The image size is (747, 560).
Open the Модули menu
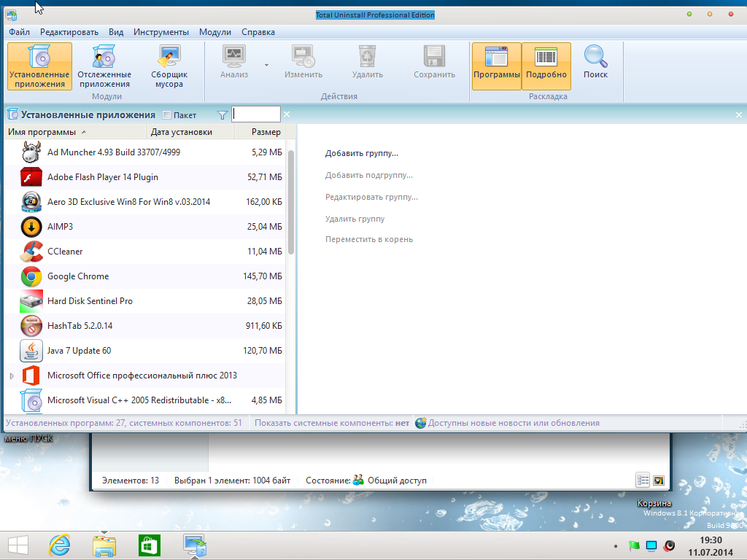(x=215, y=32)
